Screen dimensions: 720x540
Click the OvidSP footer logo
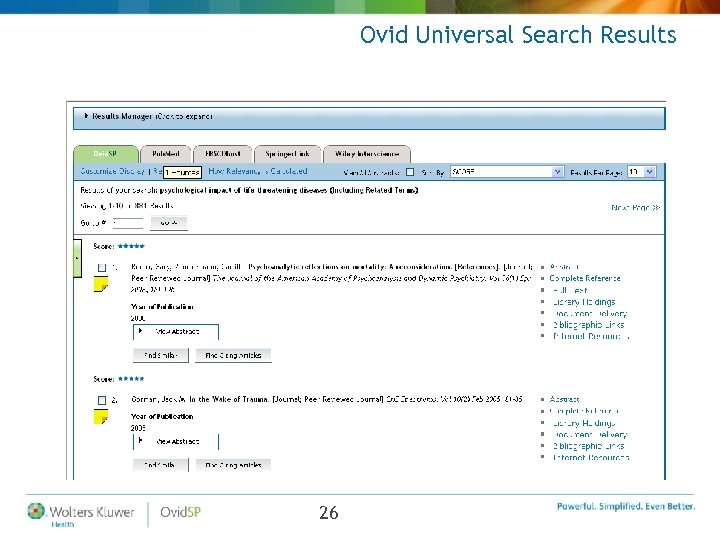(180, 512)
